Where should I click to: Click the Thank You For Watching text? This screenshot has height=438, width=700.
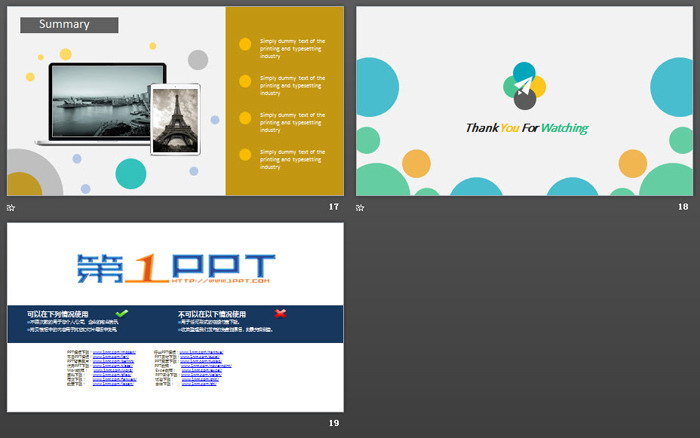[526, 128]
